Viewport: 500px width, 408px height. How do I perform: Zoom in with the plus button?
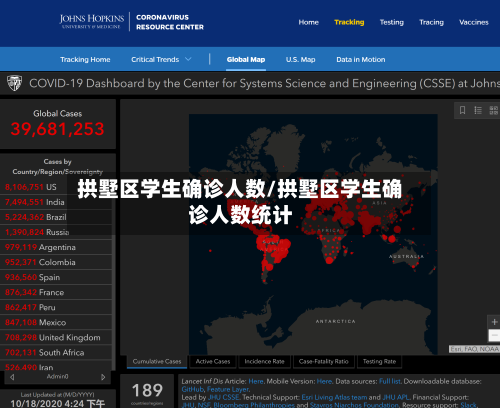coord(494,322)
